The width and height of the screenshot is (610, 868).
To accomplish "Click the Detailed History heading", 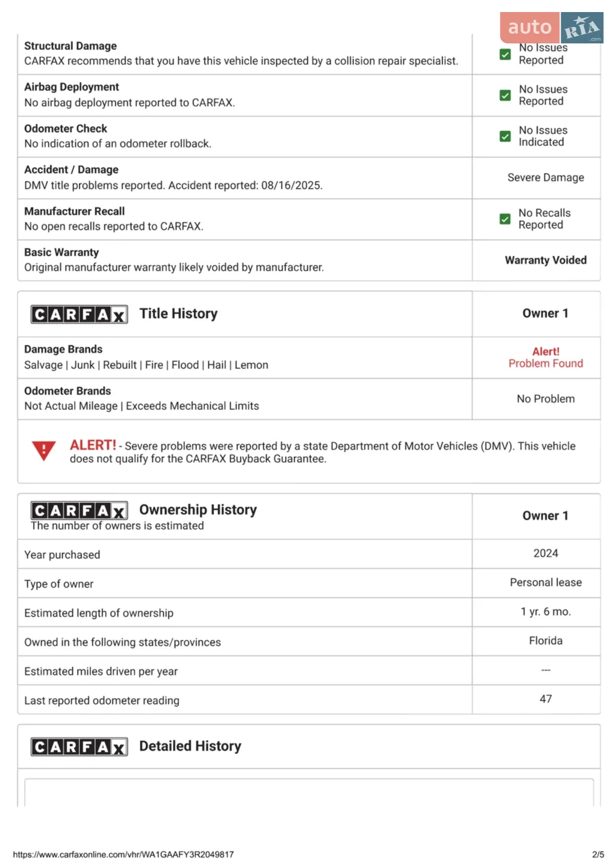I will point(190,746).
